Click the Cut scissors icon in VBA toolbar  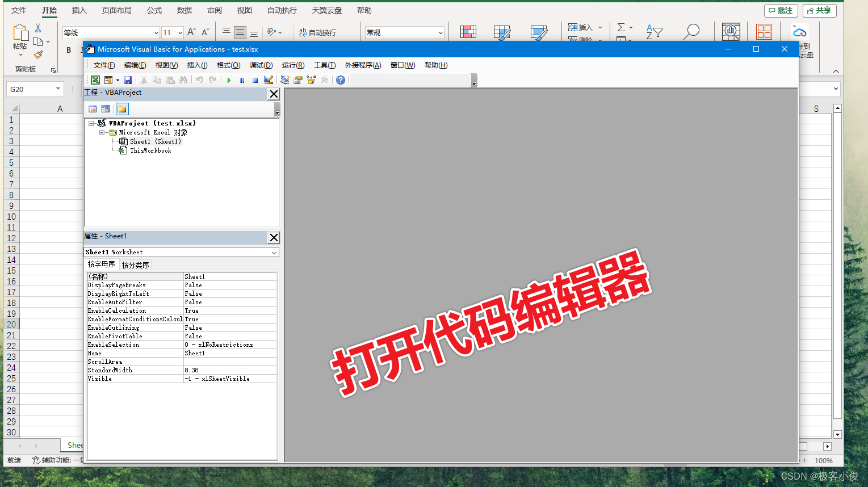click(144, 80)
